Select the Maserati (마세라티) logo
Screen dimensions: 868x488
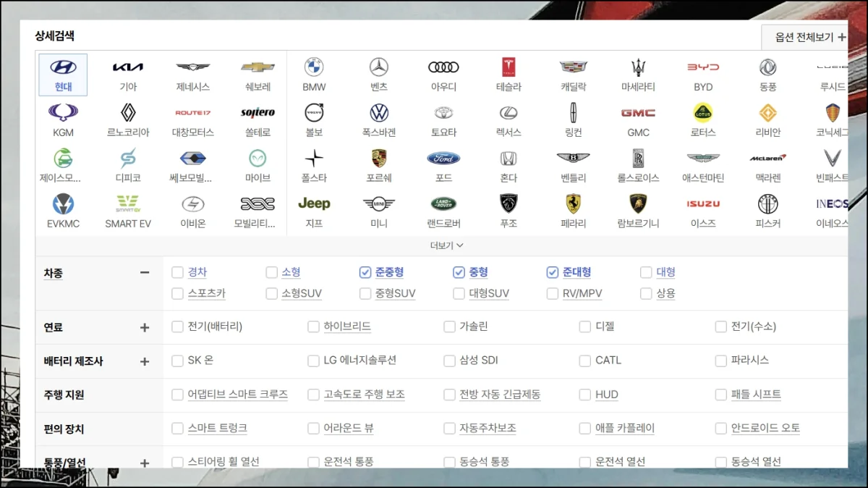click(639, 67)
